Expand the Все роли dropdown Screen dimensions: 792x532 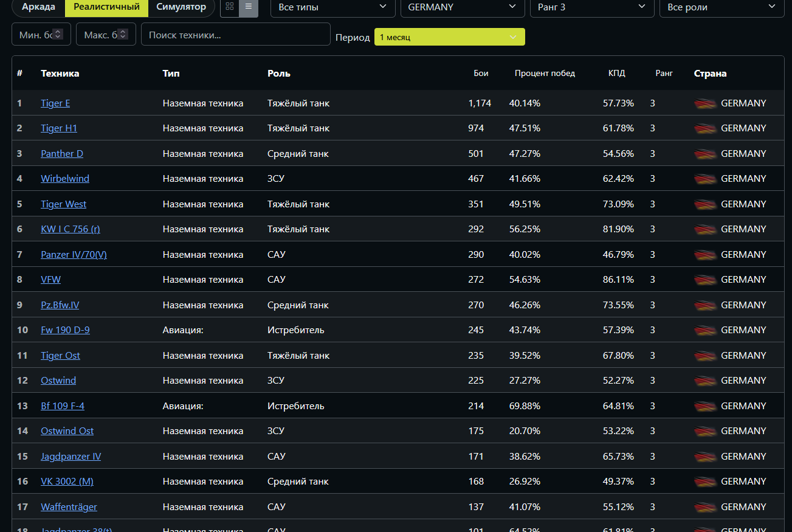pyautogui.click(x=721, y=7)
